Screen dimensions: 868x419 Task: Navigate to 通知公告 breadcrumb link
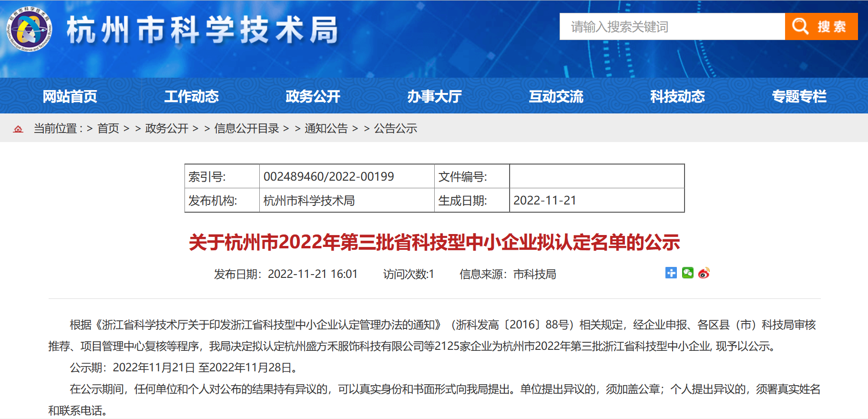pos(326,129)
